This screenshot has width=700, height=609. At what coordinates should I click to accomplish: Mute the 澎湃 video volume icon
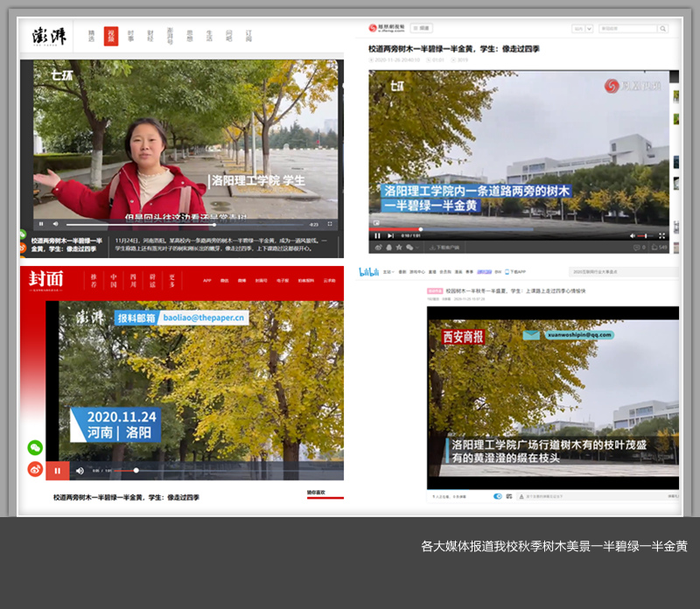click(x=55, y=224)
